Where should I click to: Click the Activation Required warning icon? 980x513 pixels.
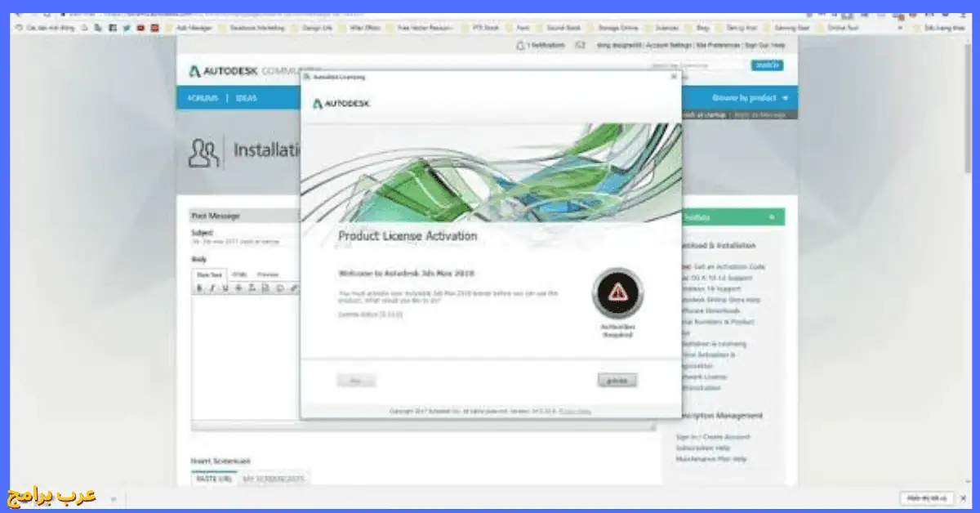coord(617,292)
